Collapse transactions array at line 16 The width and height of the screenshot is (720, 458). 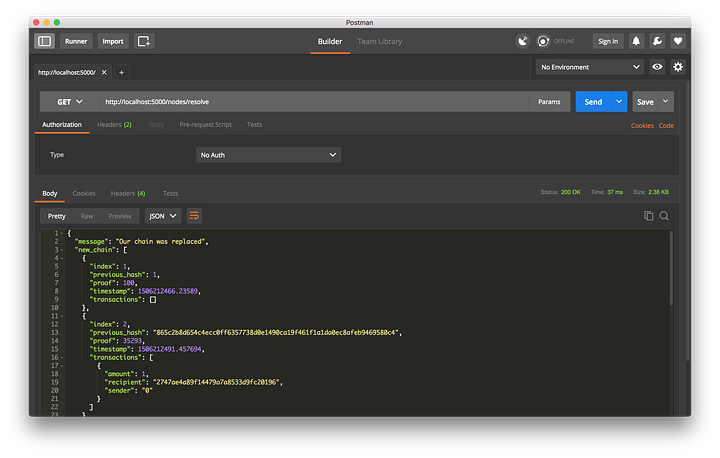[x=62, y=357]
